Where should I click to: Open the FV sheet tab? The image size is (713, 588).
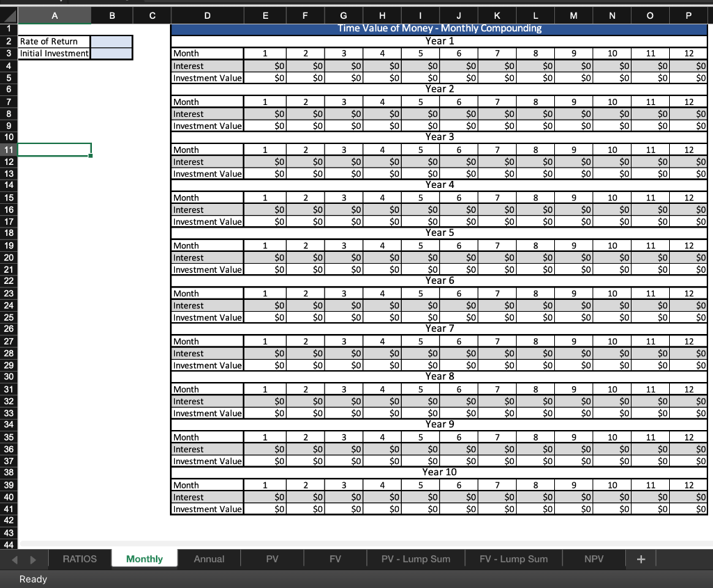click(x=335, y=559)
